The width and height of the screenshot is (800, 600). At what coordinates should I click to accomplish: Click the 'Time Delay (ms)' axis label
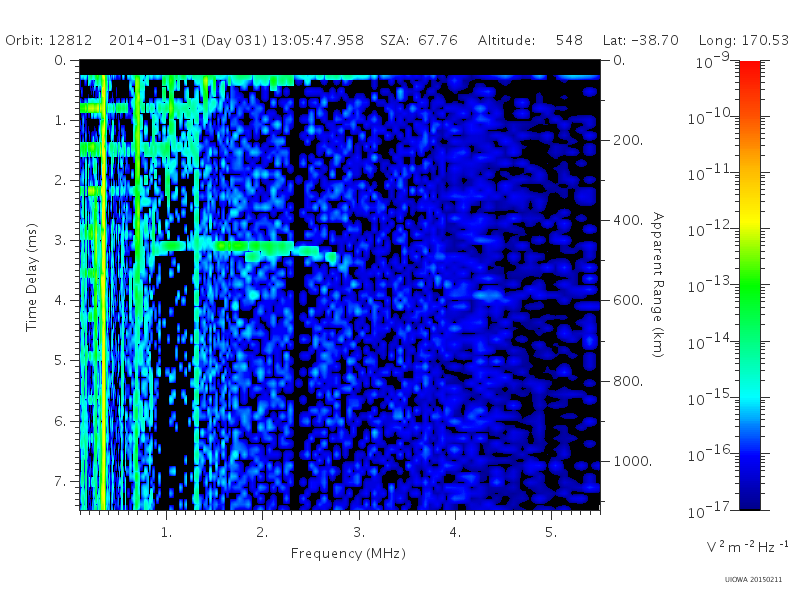click(x=32, y=277)
